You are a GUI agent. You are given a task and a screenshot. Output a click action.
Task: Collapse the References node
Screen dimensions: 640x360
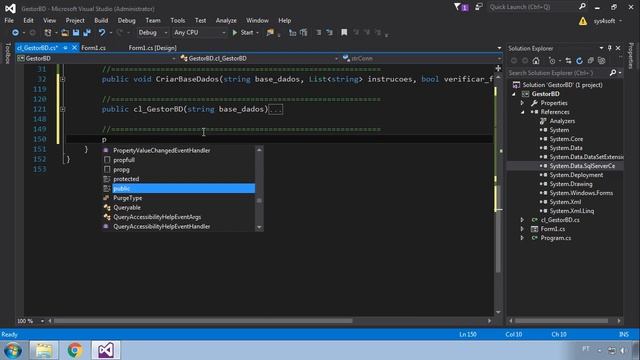522,112
